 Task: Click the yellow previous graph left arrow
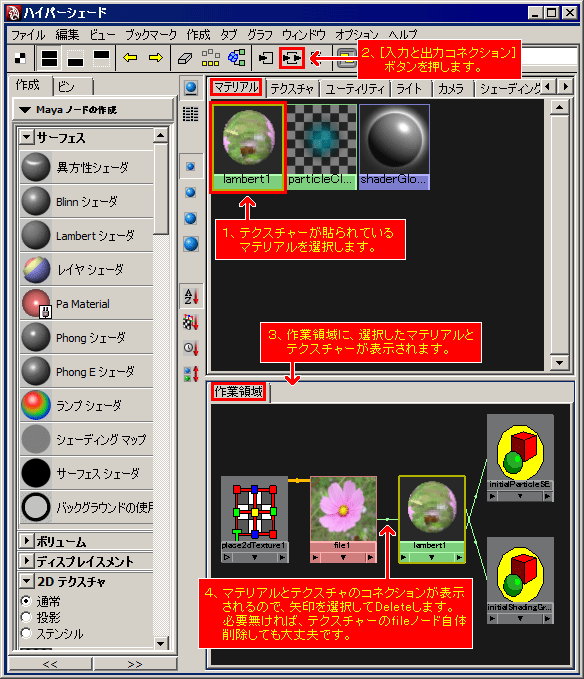pyautogui.click(x=130, y=58)
